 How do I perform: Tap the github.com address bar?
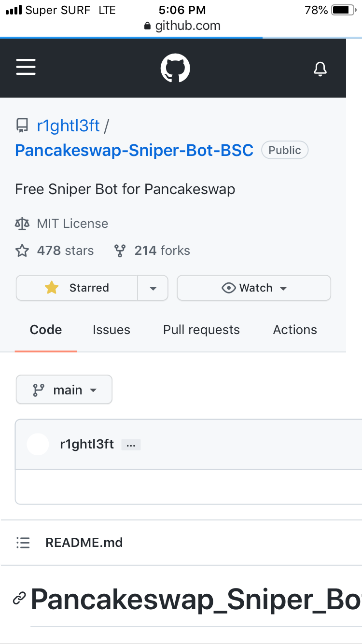pos(182,26)
